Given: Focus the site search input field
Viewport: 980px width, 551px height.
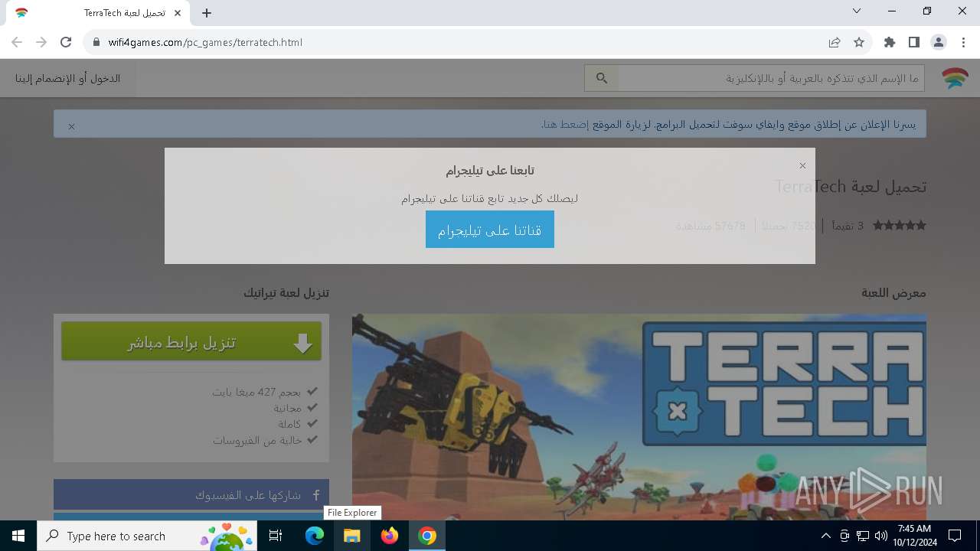Looking at the screenshot, I should click(x=771, y=78).
